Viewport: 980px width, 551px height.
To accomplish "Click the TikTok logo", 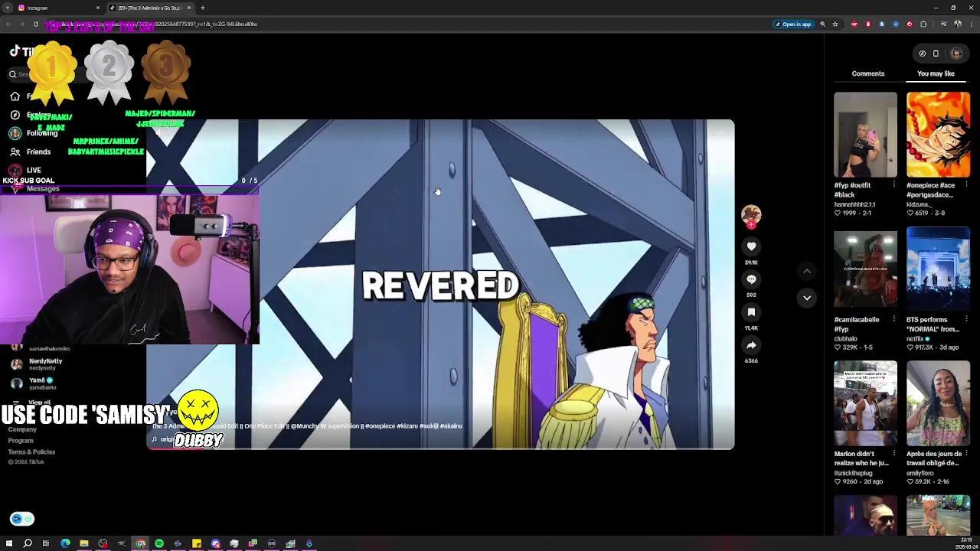I will pos(21,52).
